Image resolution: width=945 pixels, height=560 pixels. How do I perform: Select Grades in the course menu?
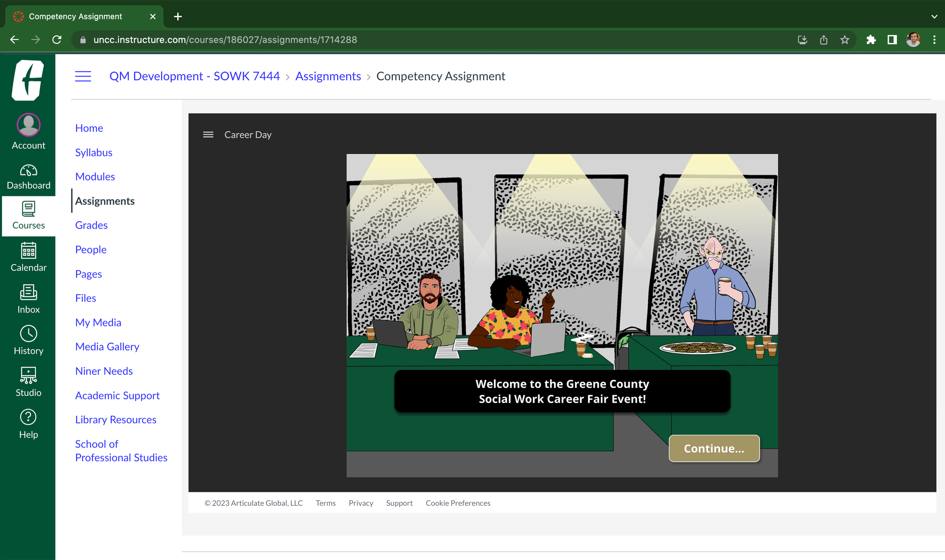point(91,225)
